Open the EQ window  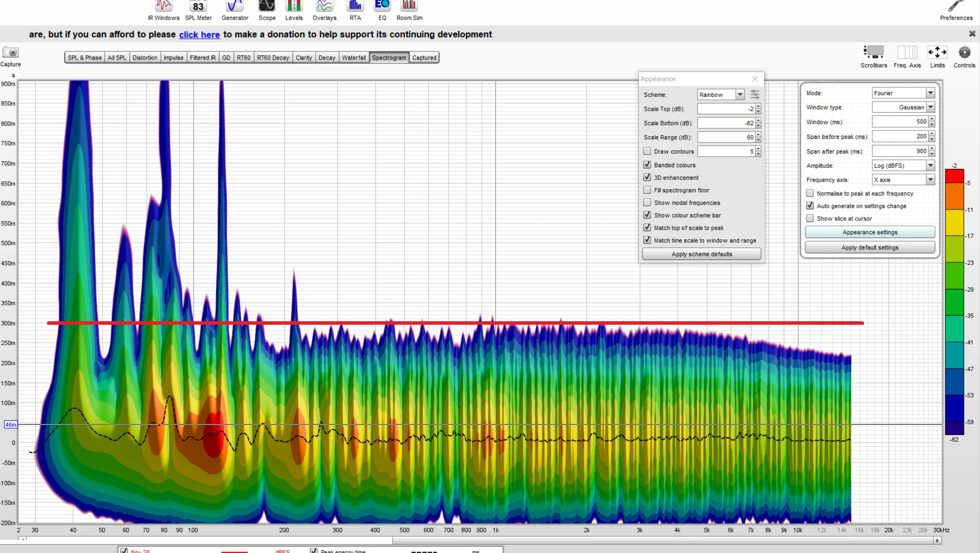(382, 10)
